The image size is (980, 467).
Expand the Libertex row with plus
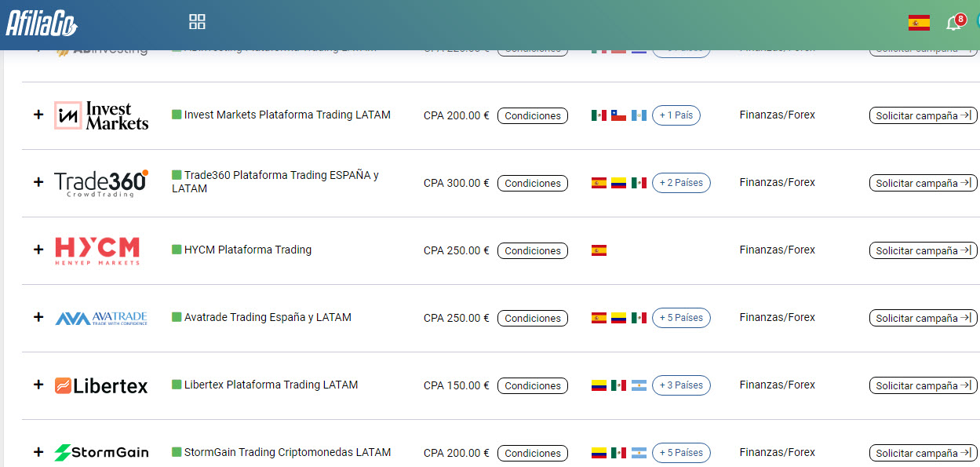pos(38,385)
